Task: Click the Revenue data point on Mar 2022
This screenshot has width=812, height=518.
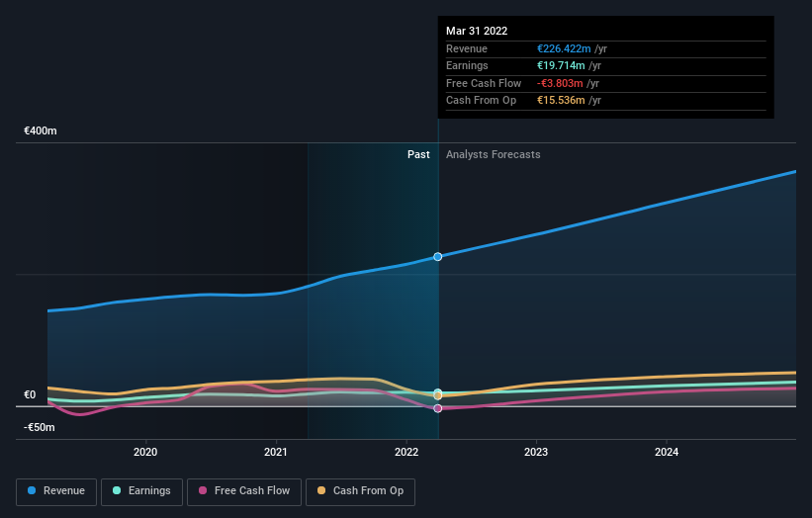Action: (437, 257)
